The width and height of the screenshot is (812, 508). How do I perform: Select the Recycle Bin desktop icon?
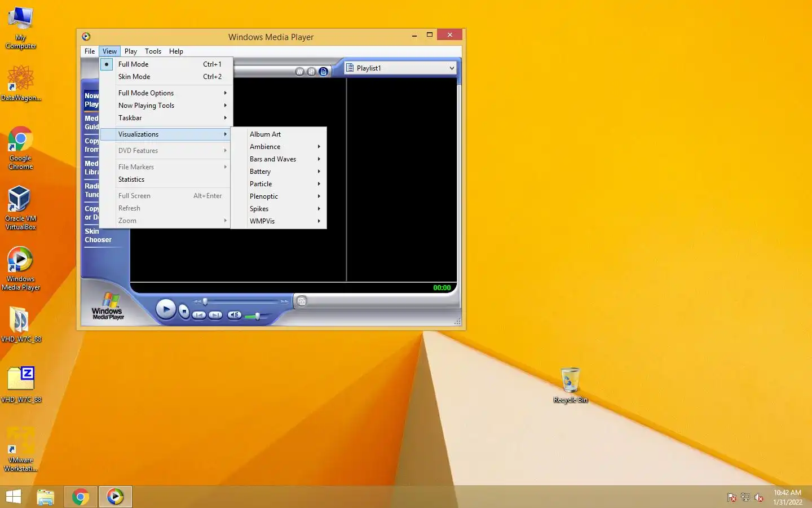click(x=571, y=385)
